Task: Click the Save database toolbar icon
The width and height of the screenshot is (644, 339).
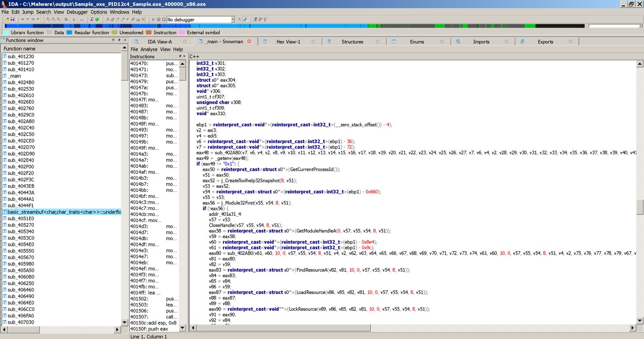Action: (13, 19)
